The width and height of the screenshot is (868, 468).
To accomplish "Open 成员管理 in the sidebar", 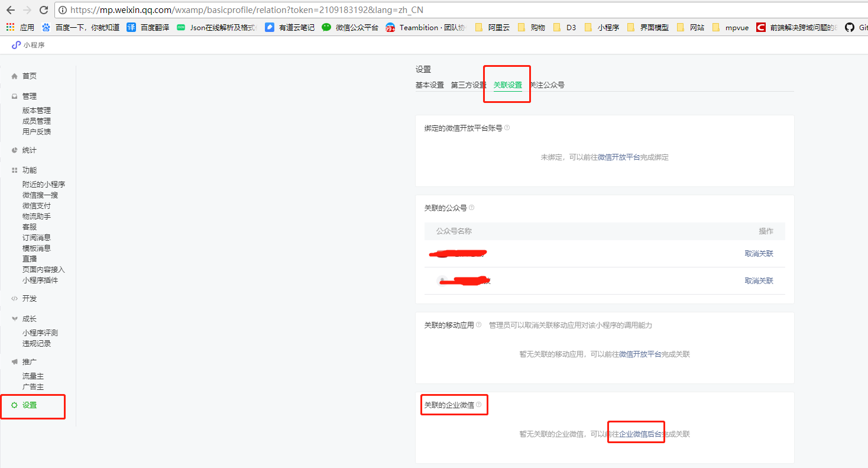I will click(x=37, y=121).
